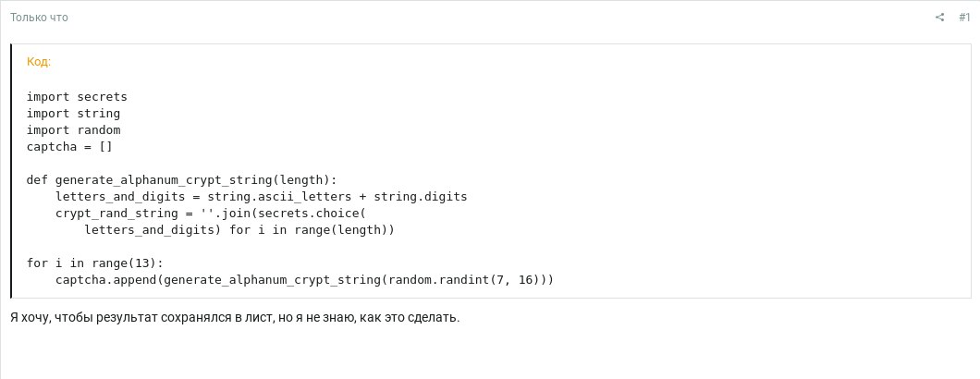
Task: Click the "import secrets" code line
Action: [77, 97]
